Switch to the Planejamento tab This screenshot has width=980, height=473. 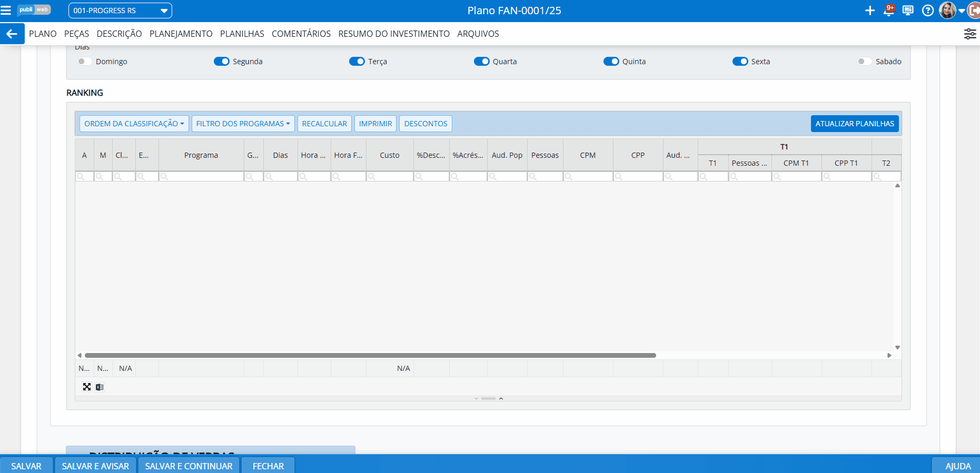181,34
